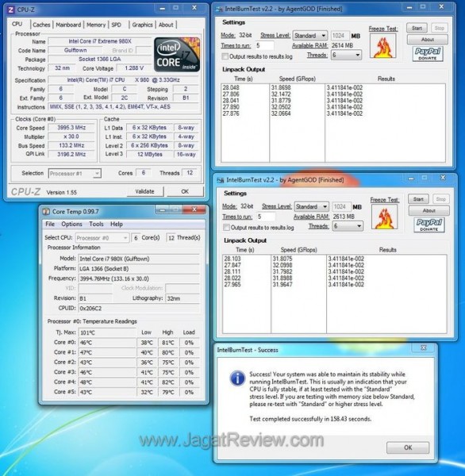Screen dimensions: 465x476
Task: Open Core Temp File menu
Action: click(x=50, y=224)
